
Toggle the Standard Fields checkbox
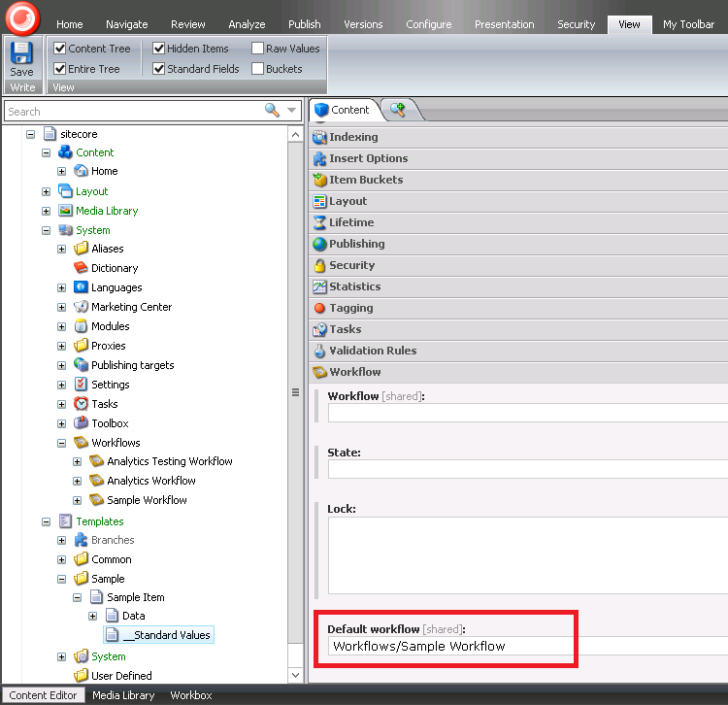click(159, 68)
